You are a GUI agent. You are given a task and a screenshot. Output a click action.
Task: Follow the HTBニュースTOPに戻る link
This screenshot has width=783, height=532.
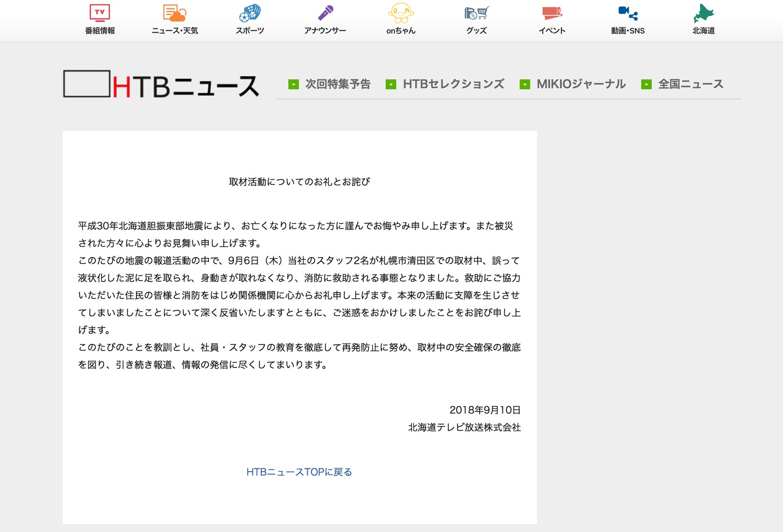point(299,472)
